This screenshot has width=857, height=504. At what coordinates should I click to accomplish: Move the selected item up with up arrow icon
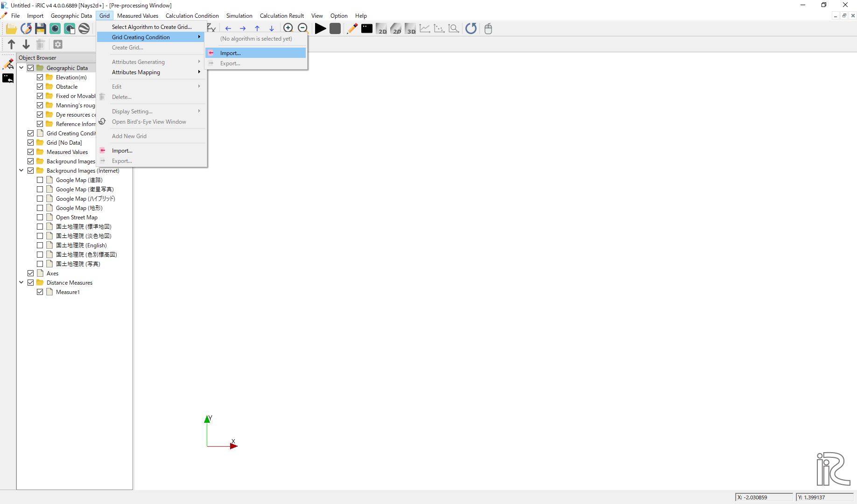12,44
